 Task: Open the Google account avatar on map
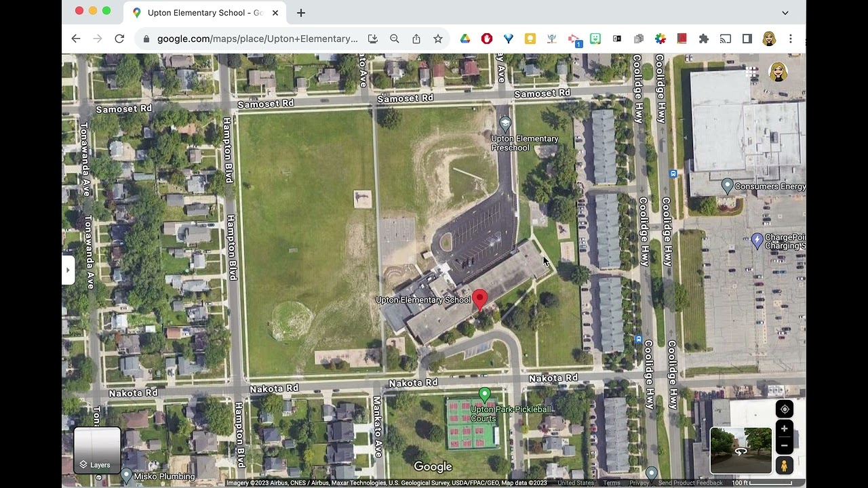(778, 71)
